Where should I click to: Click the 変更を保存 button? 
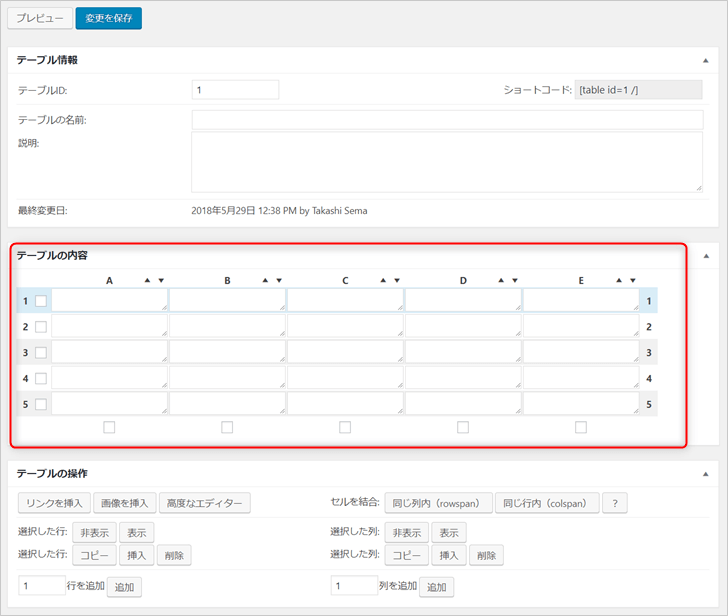pyautogui.click(x=108, y=18)
